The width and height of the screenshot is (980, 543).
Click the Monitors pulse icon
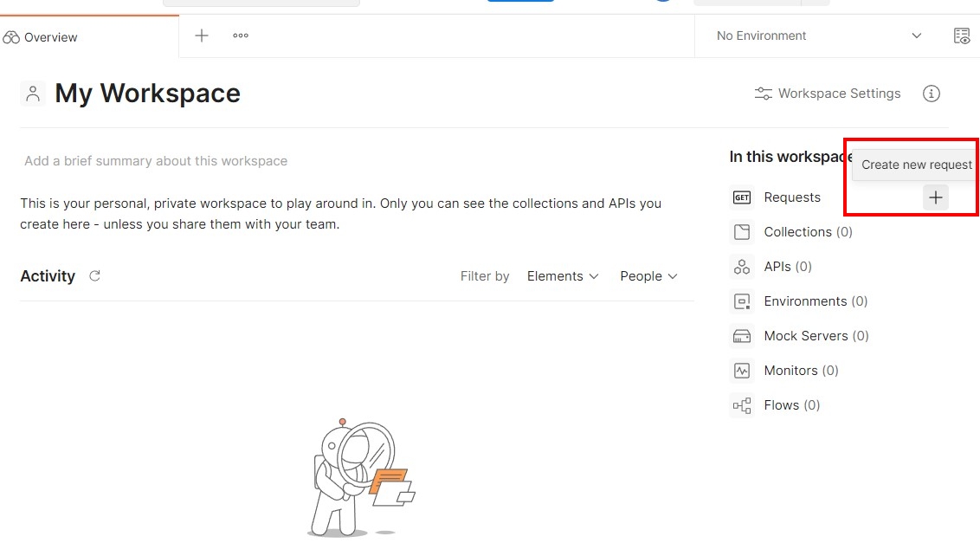click(742, 371)
